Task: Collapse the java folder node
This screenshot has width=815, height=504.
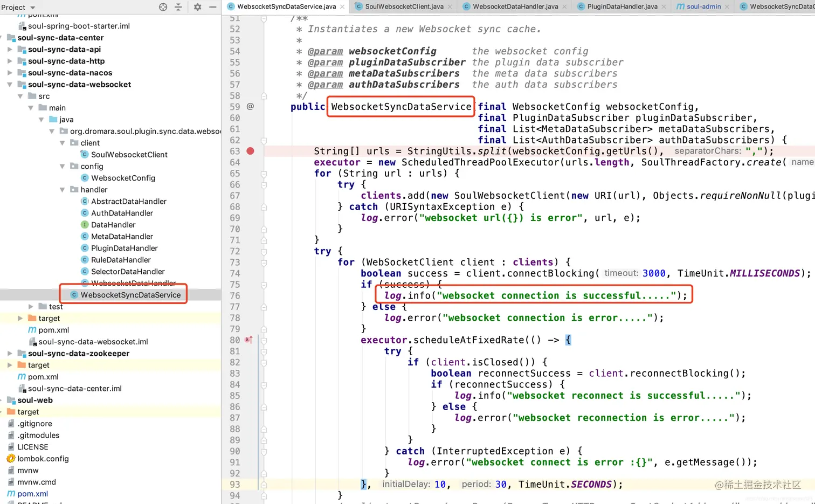Action: pyautogui.click(x=41, y=120)
